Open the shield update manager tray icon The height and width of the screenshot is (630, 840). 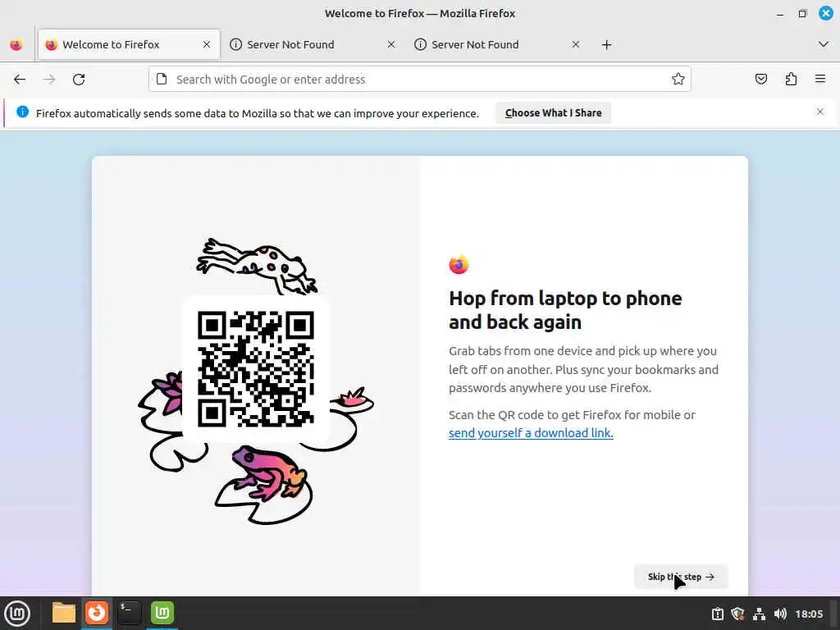pyautogui.click(x=738, y=614)
